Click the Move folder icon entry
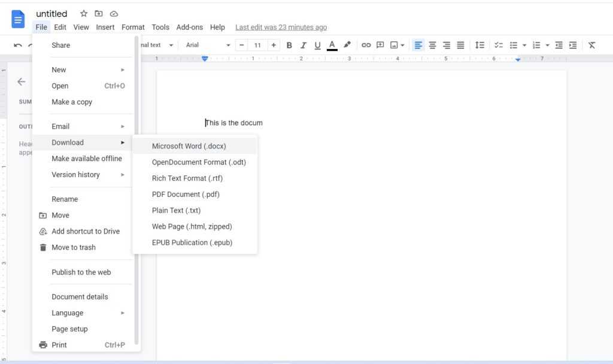 coord(43,216)
